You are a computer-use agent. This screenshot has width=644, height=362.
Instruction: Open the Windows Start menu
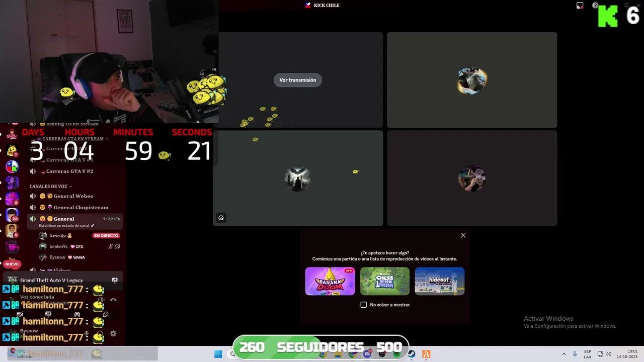[x=218, y=354]
